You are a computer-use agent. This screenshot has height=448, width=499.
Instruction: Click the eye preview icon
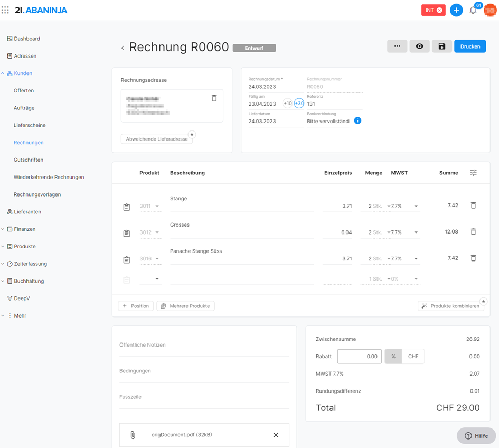pyautogui.click(x=420, y=46)
